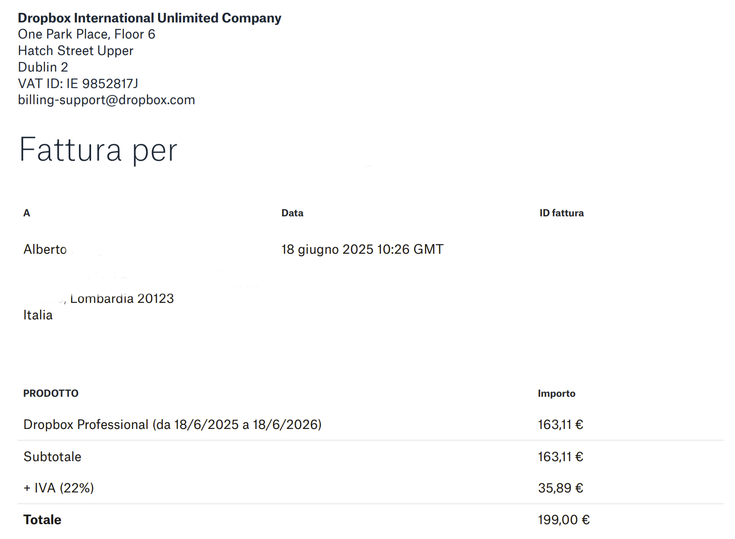Click the PRODOTTO column header
The image size is (735, 539).
pyautogui.click(x=51, y=394)
